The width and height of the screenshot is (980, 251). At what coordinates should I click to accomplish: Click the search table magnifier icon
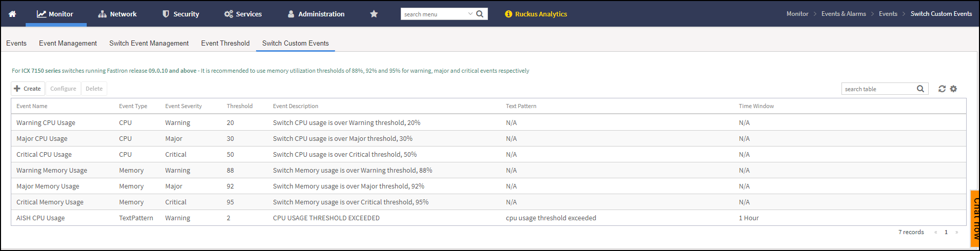(920, 89)
